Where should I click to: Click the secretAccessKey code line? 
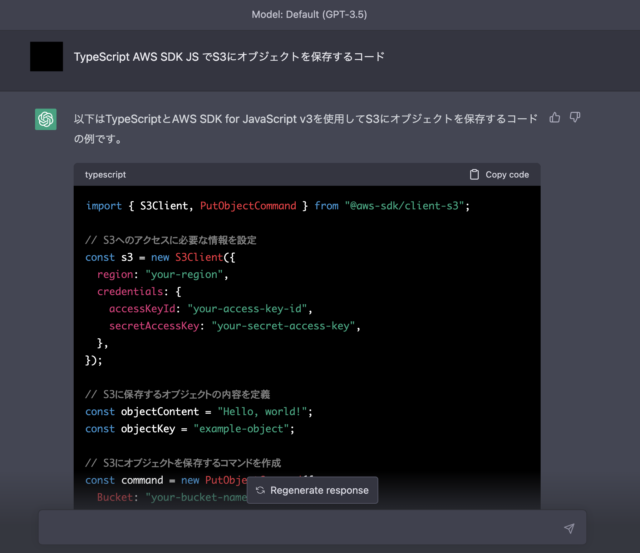click(x=235, y=326)
